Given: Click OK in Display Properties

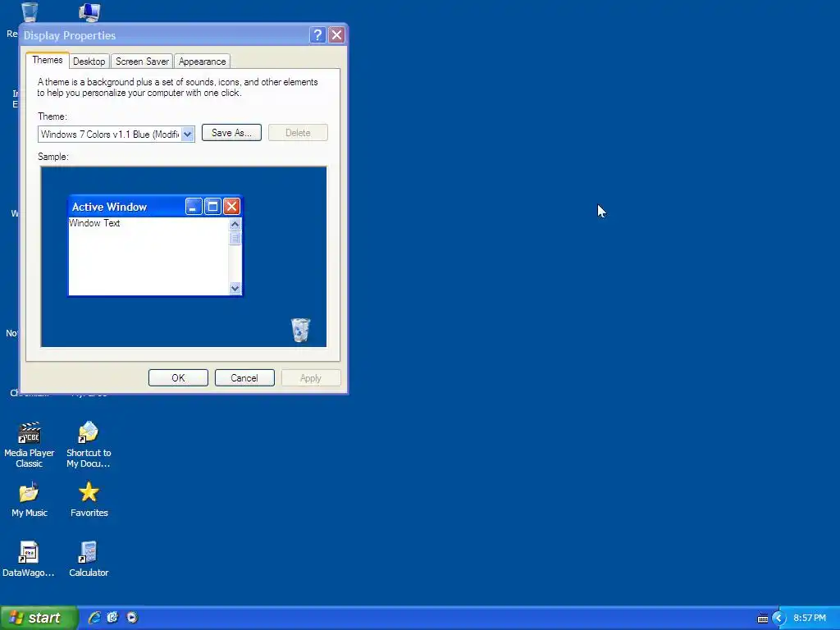Looking at the screenshot, I should 178,377.
